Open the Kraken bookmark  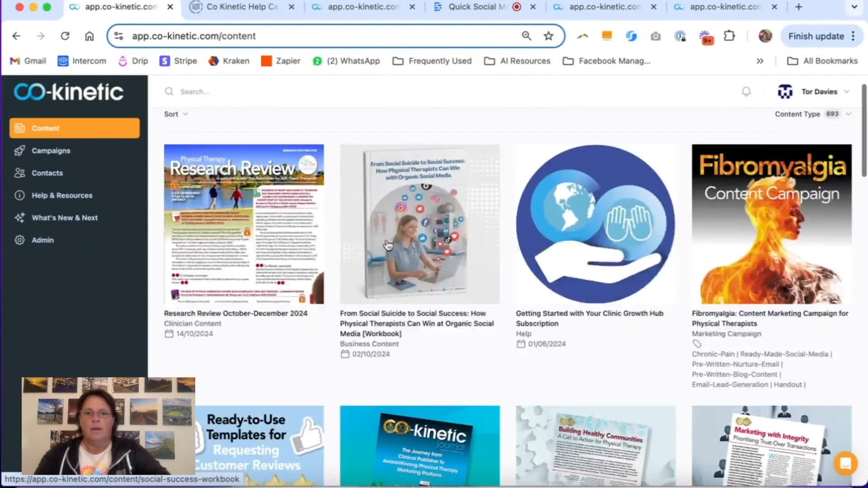click(x=229, y=61)
